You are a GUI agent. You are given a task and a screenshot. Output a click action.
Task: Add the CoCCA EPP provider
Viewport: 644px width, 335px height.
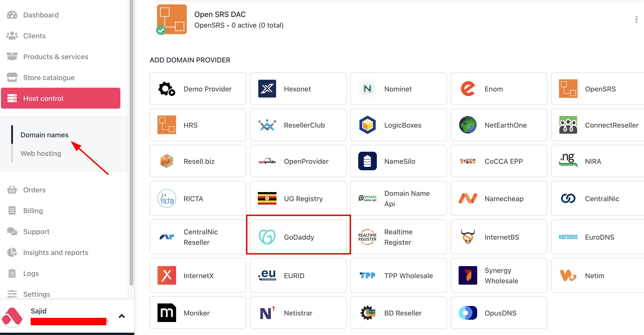click(499, 161)
